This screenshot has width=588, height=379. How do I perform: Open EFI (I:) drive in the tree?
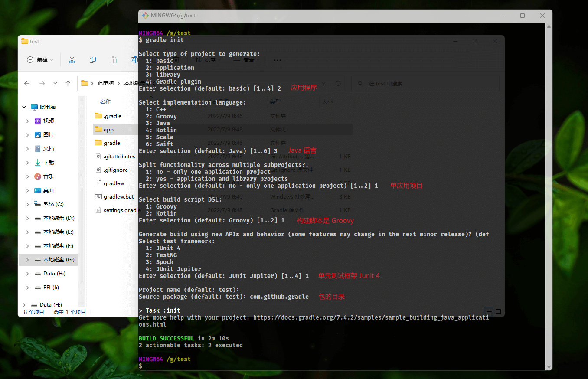coord(51,288)
